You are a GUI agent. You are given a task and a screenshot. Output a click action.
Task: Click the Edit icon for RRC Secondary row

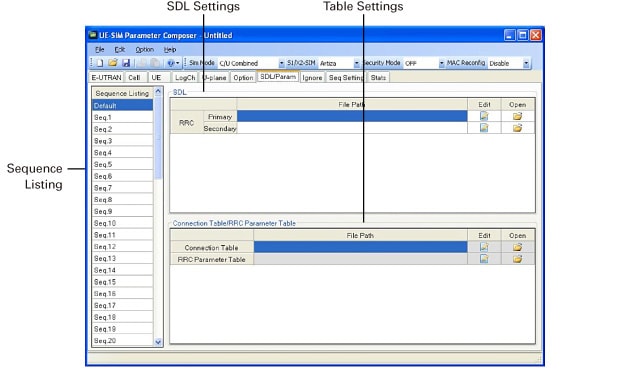(x=484, y=128)
